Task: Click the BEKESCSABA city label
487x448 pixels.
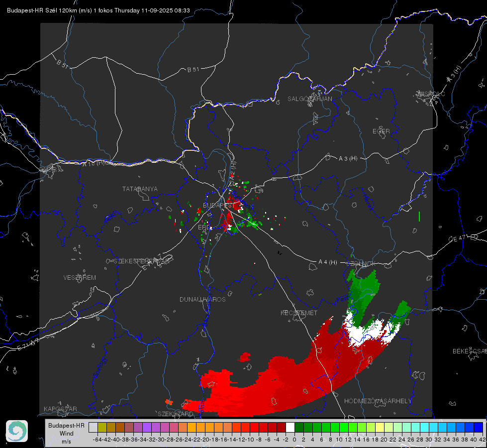Action: coord(470,351)
